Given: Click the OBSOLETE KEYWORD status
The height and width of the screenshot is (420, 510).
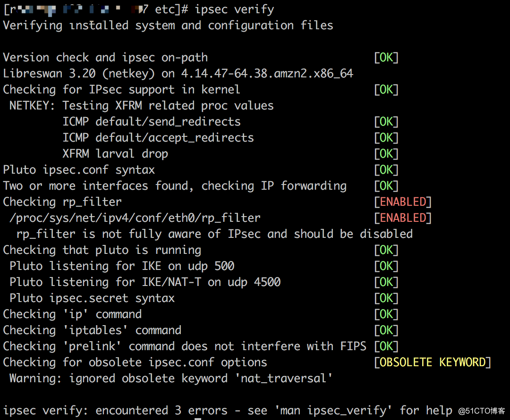Looking at the screenshot, I should 432,362.
